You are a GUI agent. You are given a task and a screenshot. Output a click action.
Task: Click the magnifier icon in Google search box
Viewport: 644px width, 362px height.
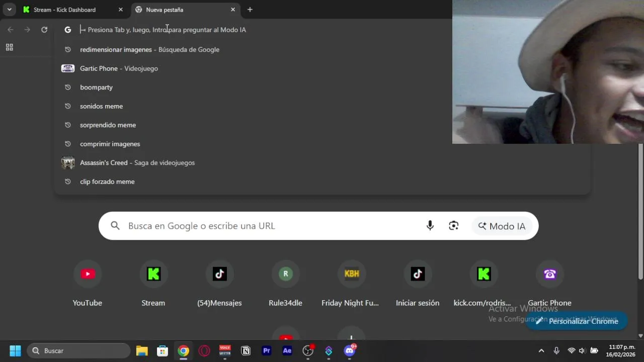[x=115, y=226]
